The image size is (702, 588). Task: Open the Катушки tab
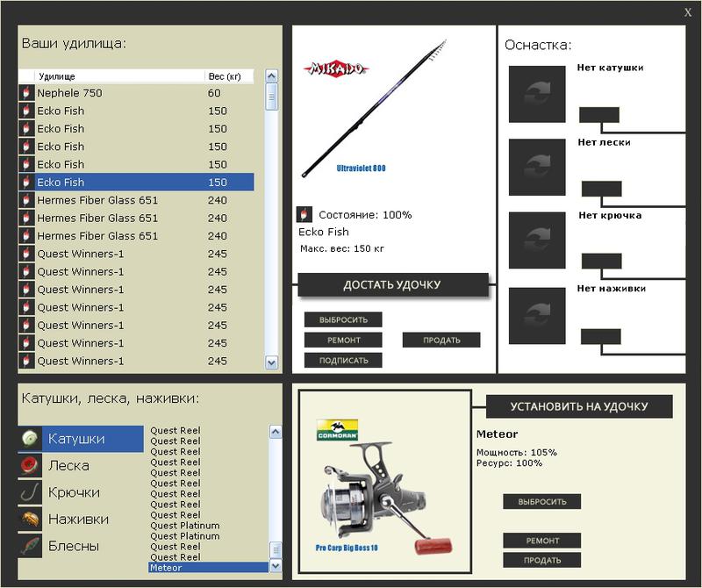pos(81,439)
